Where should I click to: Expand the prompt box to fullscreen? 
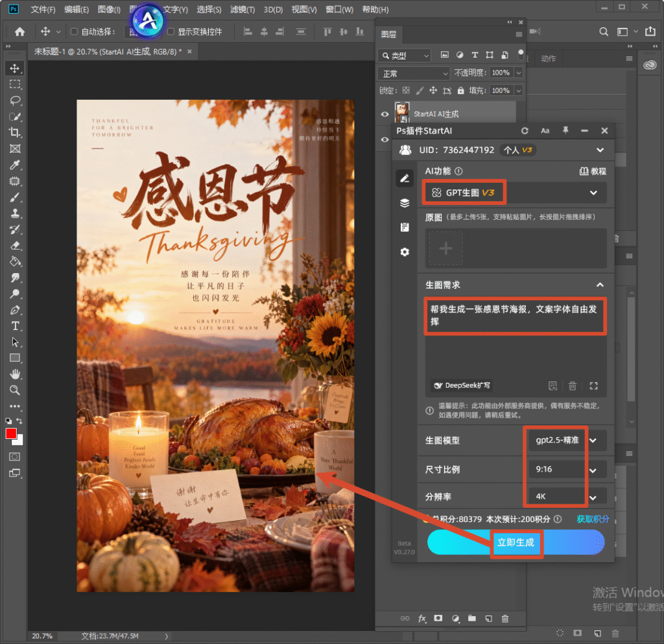click(x=594, y=386)
